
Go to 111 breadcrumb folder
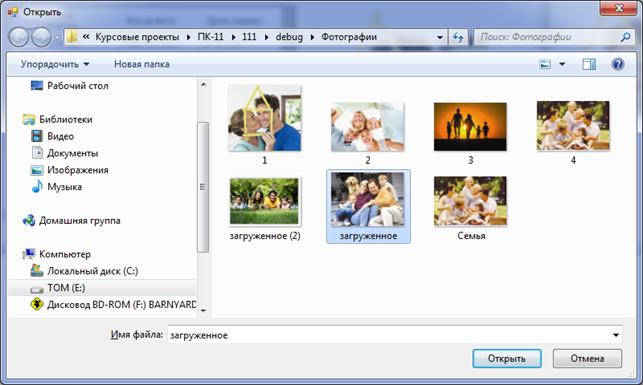click(x=249, y=37)
